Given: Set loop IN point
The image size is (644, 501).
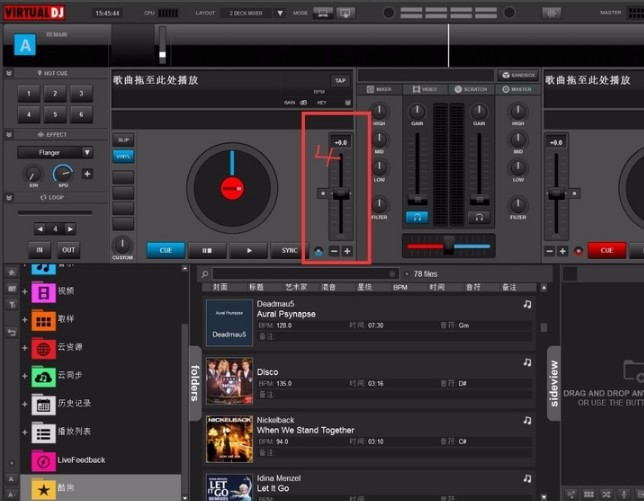Looking at the screenshot, I should [x=39, y=250].
